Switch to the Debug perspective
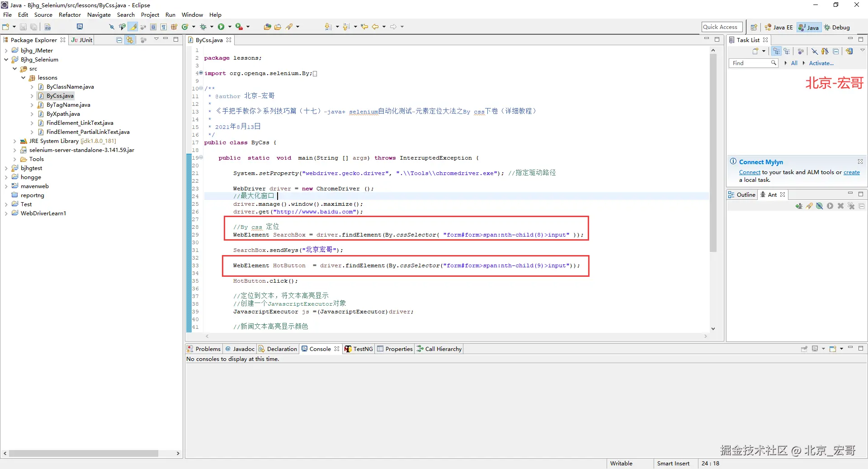Screen dimensions: 868x469 [837, 27]
